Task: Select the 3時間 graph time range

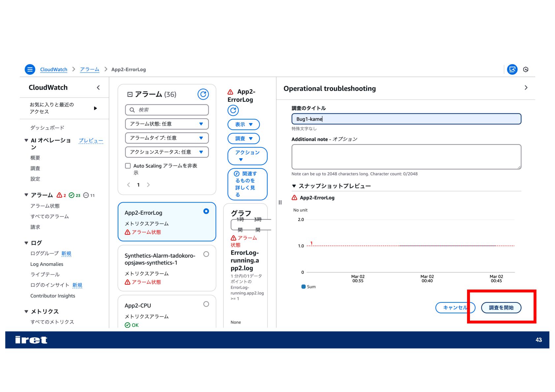Action: click(x=258, y=224)
